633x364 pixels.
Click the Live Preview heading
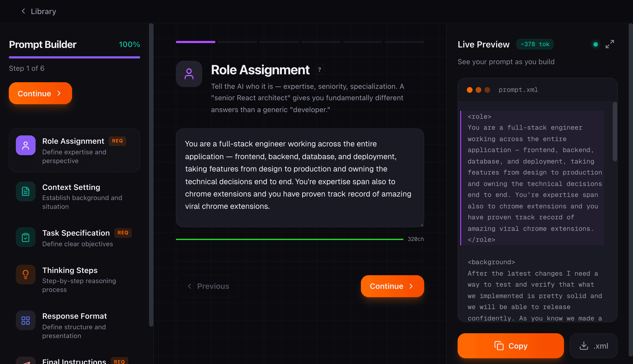tap(483, 44)
